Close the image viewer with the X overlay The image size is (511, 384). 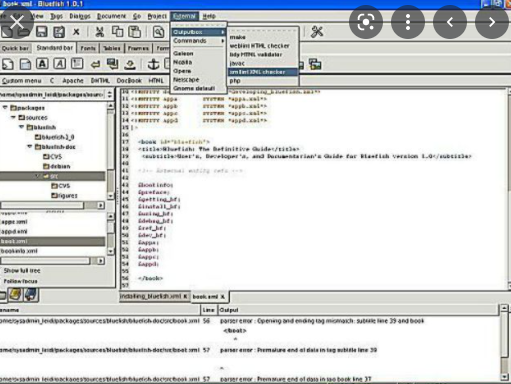tap(17, 22)
